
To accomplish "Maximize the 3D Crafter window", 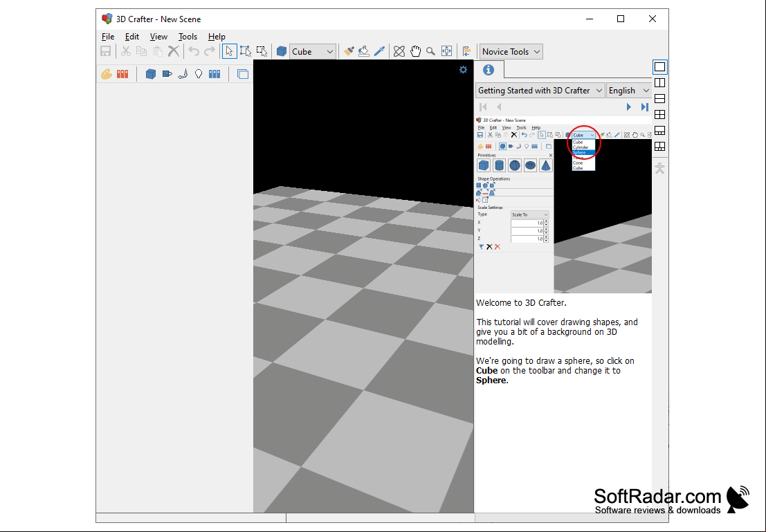I will click(x=621, y=19).
